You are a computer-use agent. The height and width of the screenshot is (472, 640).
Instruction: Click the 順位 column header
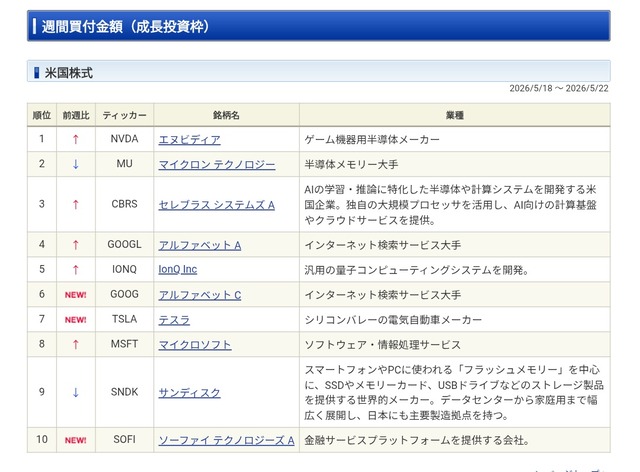[x=42, y=116]
